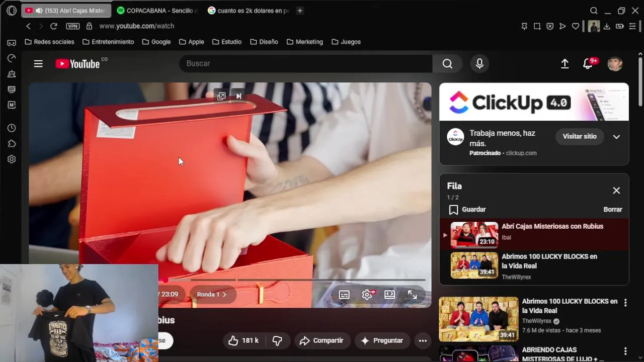Click the Preguntar button
This screenshot has height=362, width=644.
pyautogui.click(x=382, y=340)
